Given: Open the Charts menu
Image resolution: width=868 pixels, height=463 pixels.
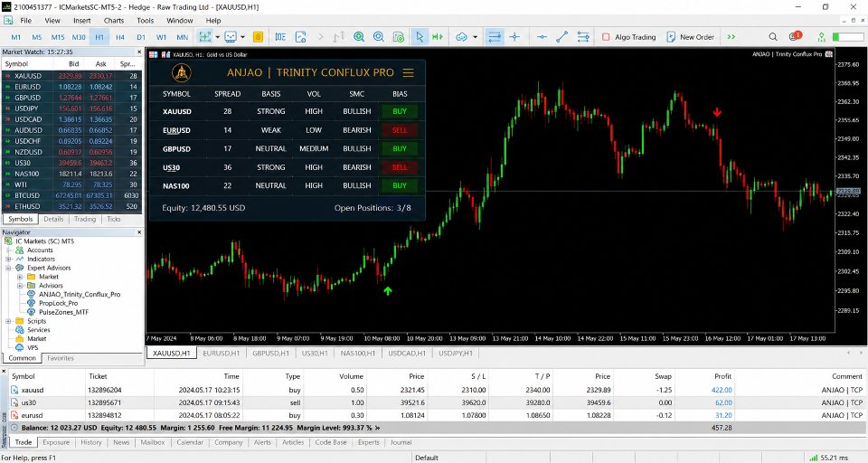Looking at the screenshot, I should (114, 21).
